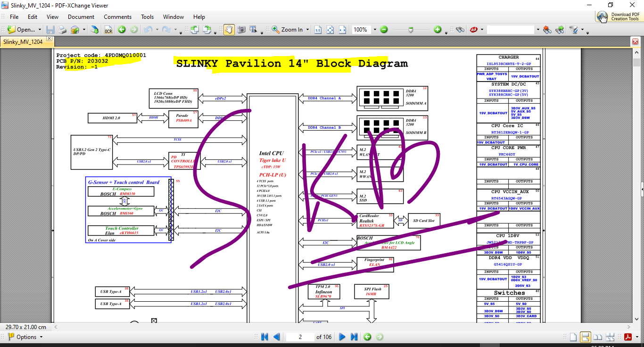This screenshot has width=644, height=347.
Task: Switch to Facing pages layout
Action: [598, 337]
